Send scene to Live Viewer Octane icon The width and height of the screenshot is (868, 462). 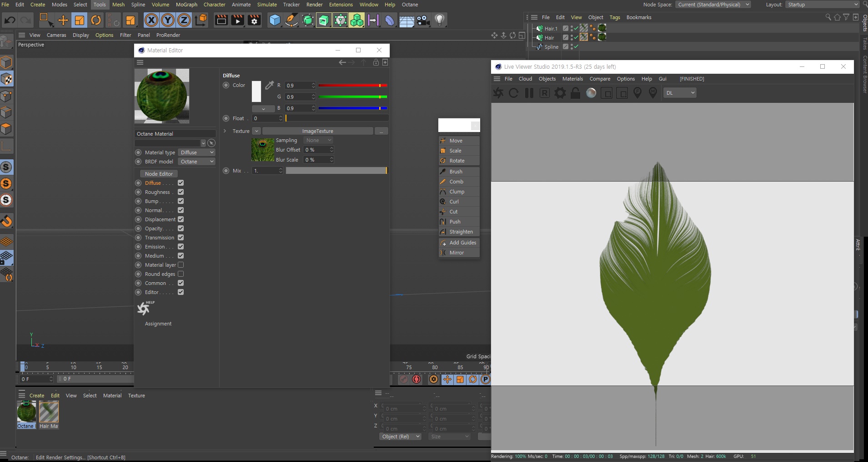click(498, 93)
